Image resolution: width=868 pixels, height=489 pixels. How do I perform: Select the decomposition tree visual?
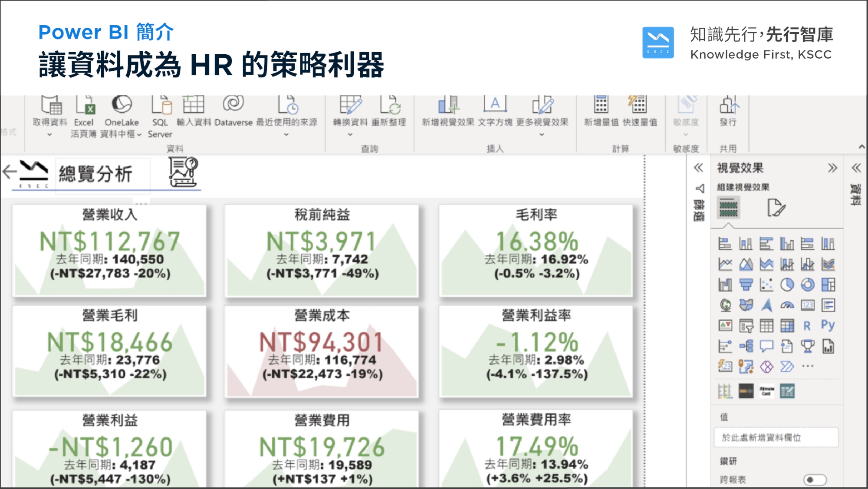[x=746, y=346]
